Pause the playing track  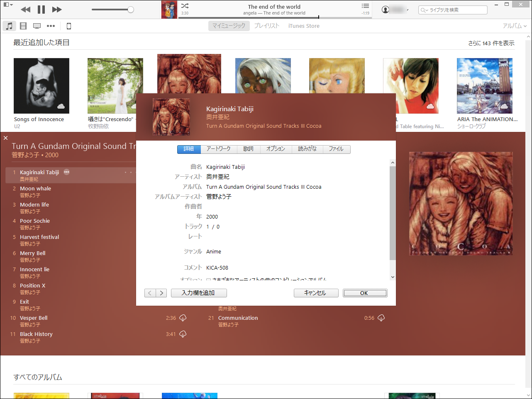41,9
